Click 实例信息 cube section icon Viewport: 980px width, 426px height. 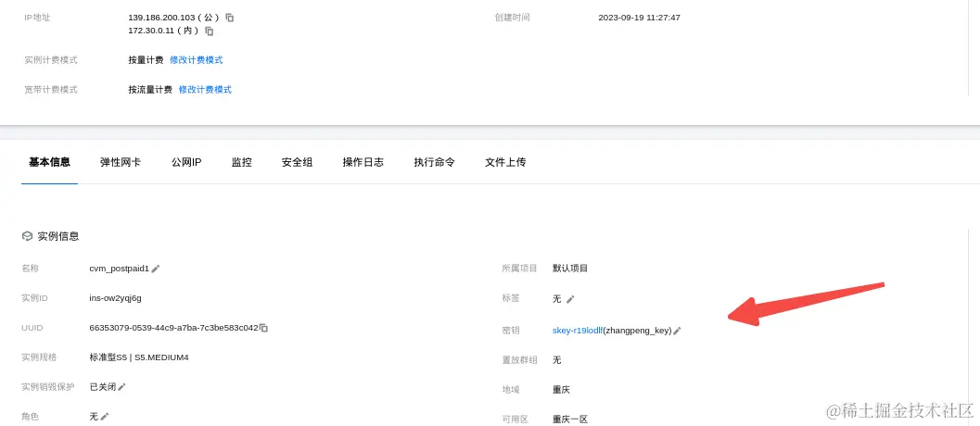(x=27, y=236)
